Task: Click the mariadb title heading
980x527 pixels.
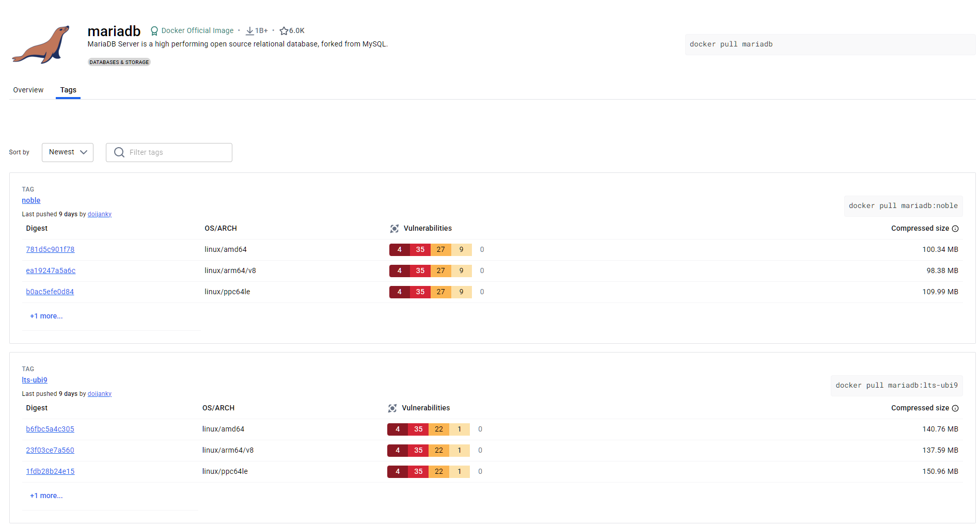Action: [114, 31]
